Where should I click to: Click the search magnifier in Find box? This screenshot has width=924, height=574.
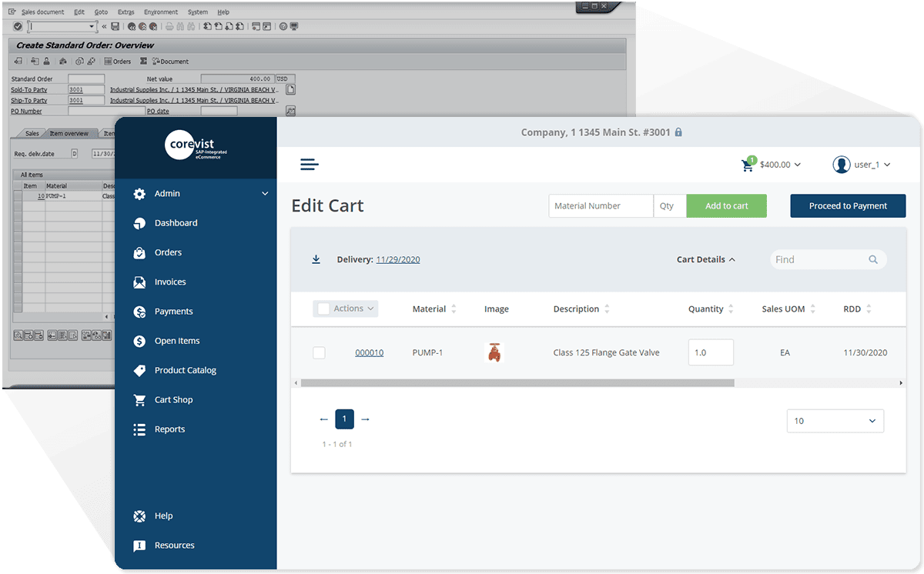point(873,260)
